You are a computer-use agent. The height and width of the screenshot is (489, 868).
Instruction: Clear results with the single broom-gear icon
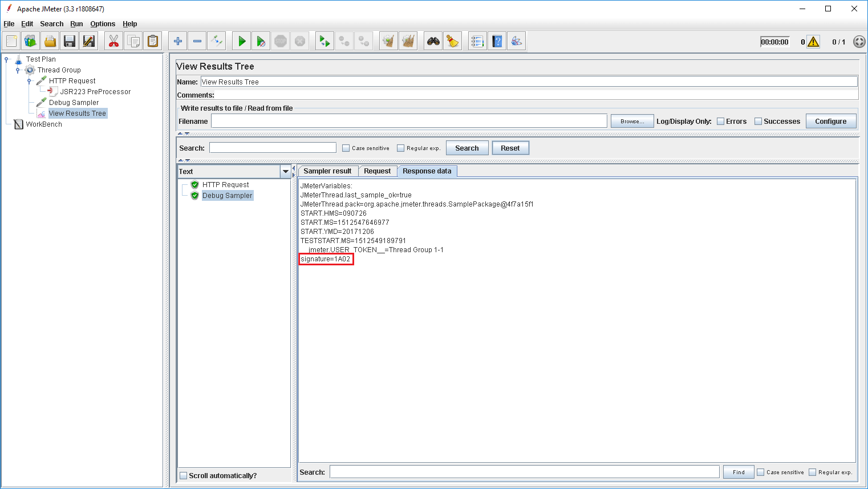point(388,41)
